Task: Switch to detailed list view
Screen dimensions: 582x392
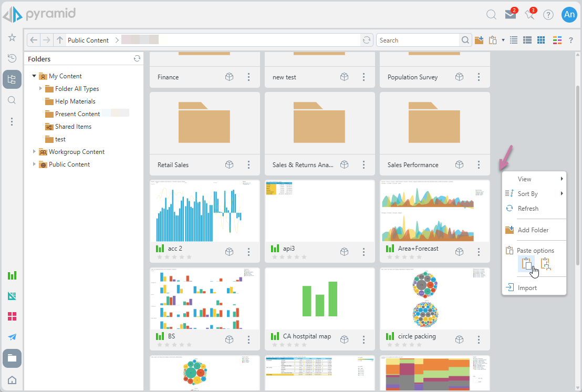Action: tap(527, 40)
